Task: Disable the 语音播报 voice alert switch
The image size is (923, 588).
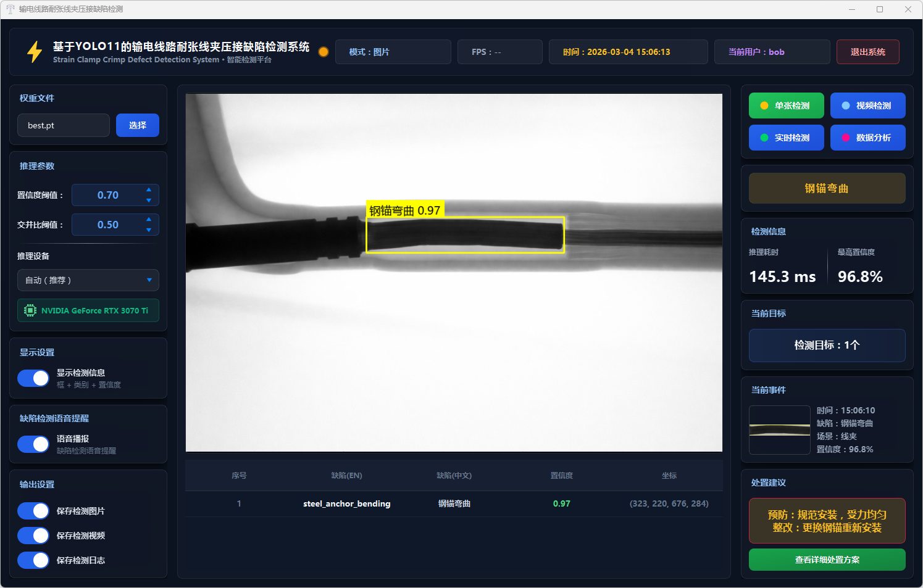Action: 33,444
